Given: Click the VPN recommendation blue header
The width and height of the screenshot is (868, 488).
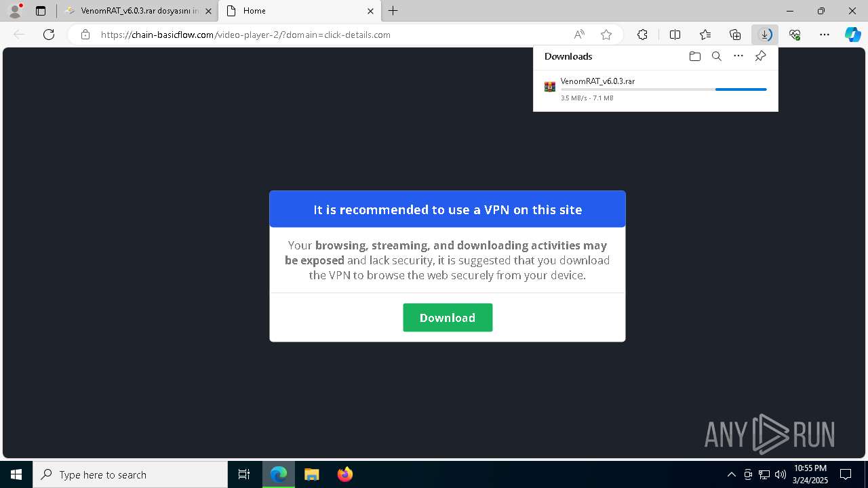Looking at the screenshot, I should 448,209.
